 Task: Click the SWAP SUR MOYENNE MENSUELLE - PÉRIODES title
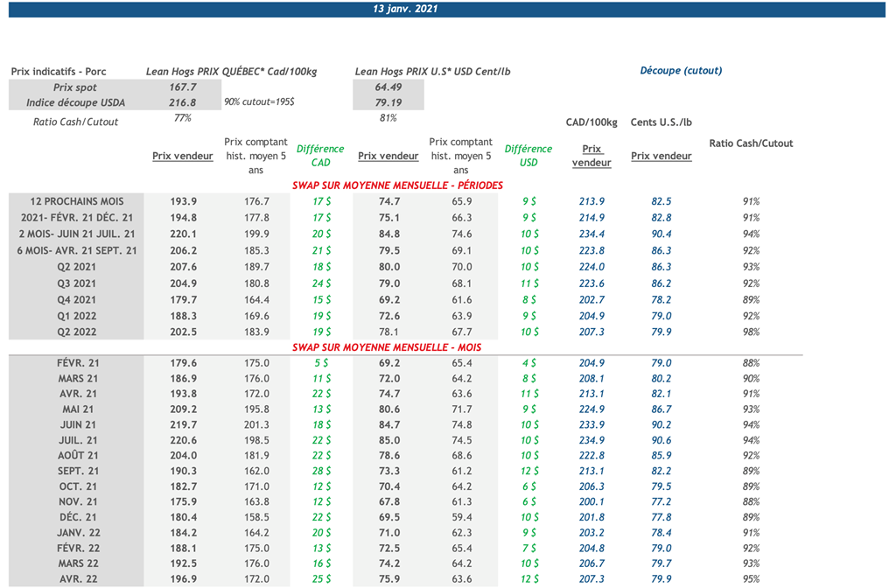tap(397, 185)
